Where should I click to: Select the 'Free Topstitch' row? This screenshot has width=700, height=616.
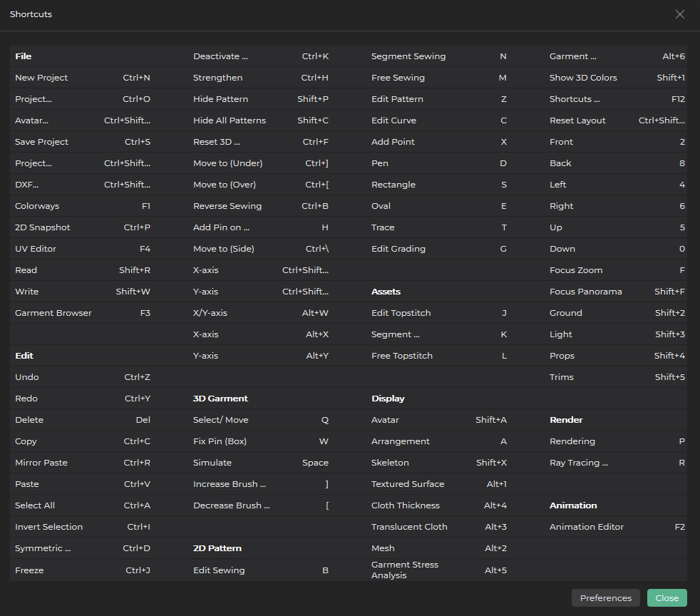click(x=439, y=356)
